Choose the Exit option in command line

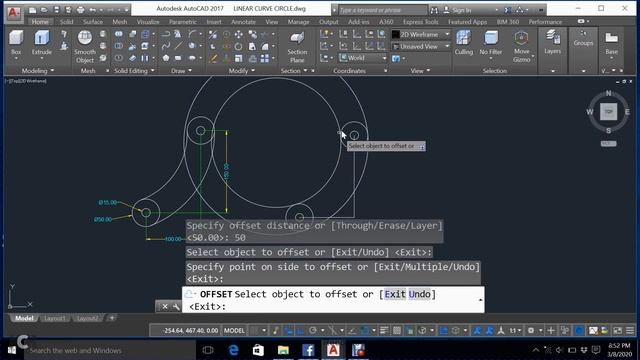pos(395,294)
